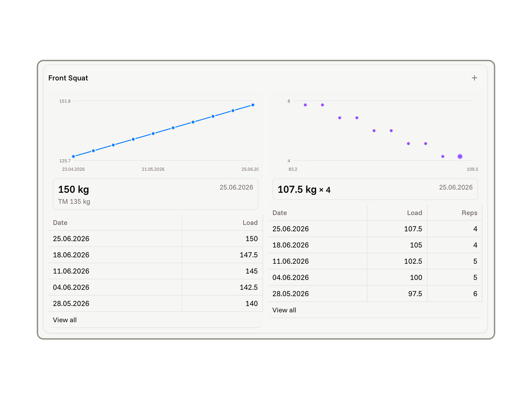The image size is (532, 399).
Task: Click the 109.3 axis label
Action: coord(472,169)
